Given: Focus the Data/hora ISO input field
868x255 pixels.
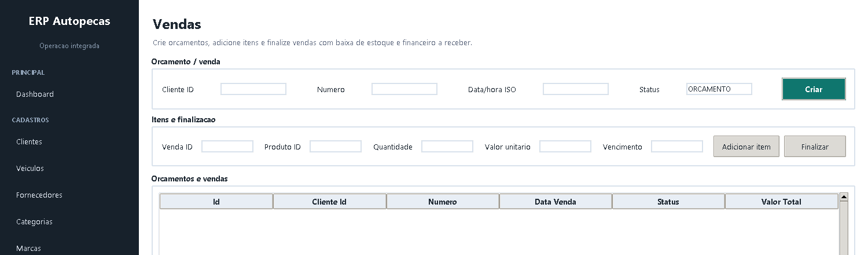Looking at the screenshot, I should [576, 89].
